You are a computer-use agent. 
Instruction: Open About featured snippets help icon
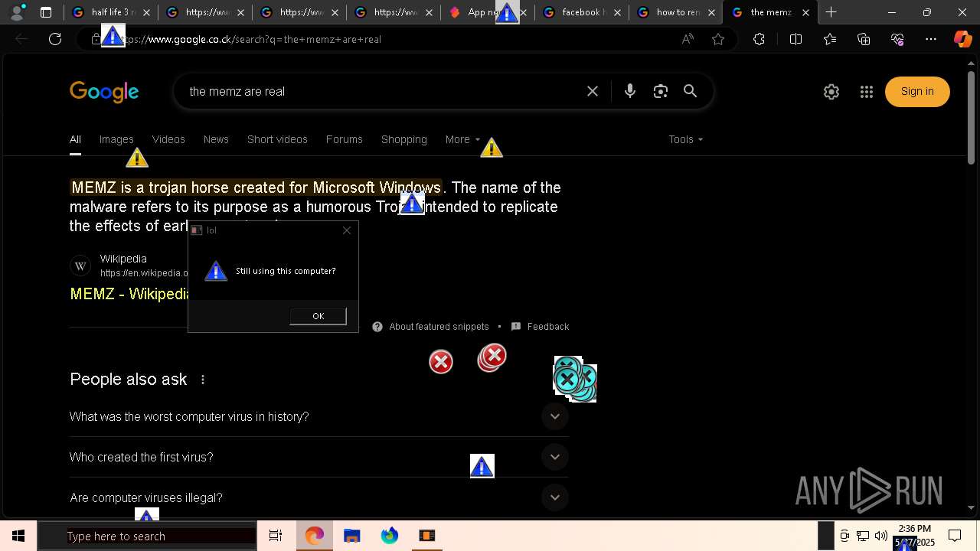tap(377, 327)
